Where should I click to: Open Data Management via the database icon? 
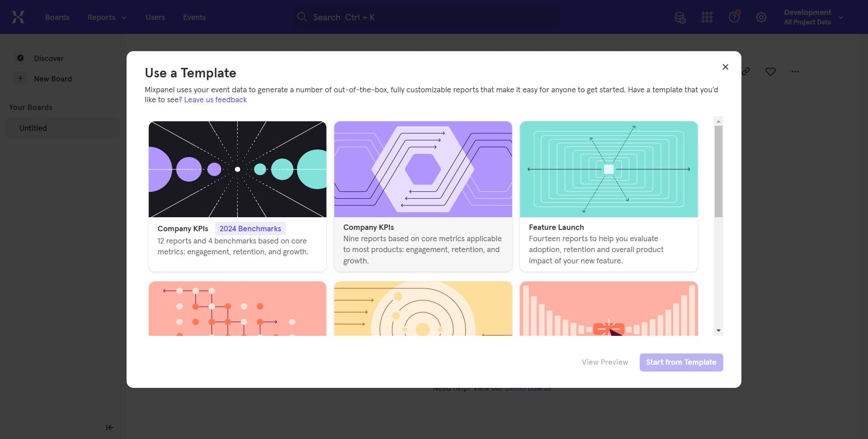tap(680, 17)
